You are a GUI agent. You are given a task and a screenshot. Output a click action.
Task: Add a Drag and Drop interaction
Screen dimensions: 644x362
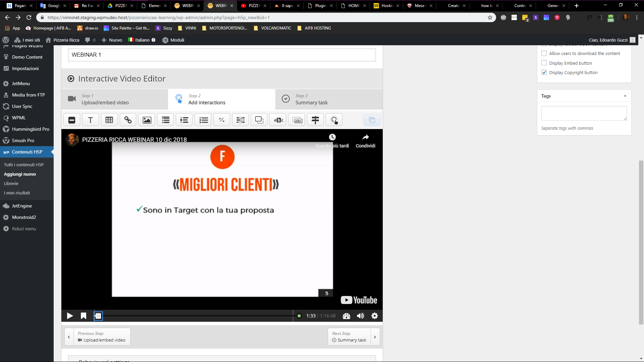(x=259, y=120)
